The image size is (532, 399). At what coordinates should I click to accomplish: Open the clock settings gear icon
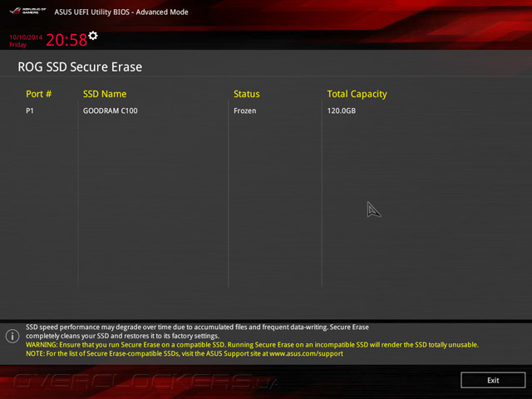tap(93, 36)
